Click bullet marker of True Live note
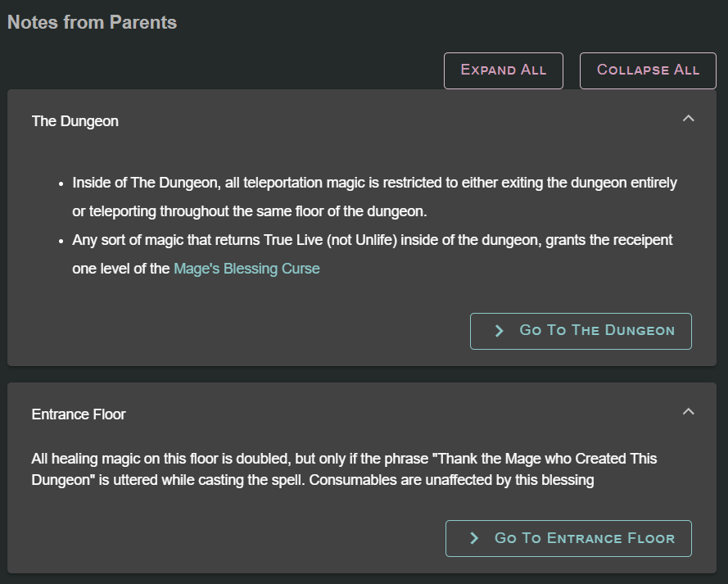The height and width of the screenshot is (584, 728). tap(61, 241)
